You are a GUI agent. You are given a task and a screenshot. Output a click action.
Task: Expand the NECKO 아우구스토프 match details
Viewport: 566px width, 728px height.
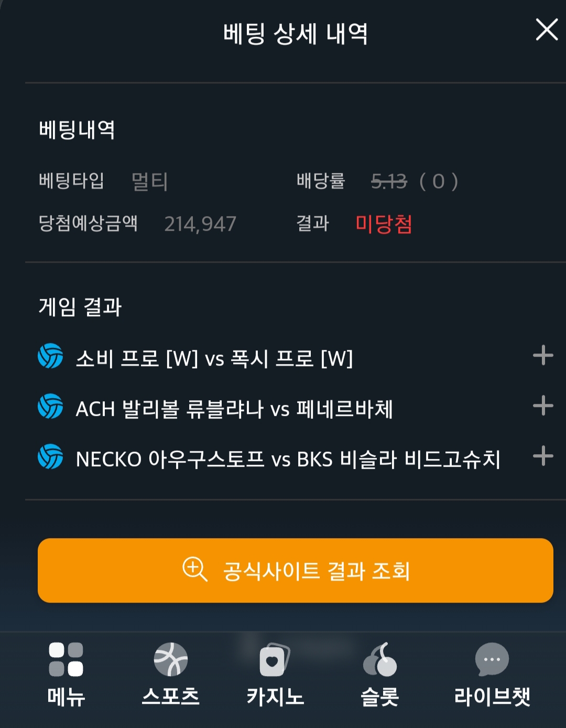543,456
